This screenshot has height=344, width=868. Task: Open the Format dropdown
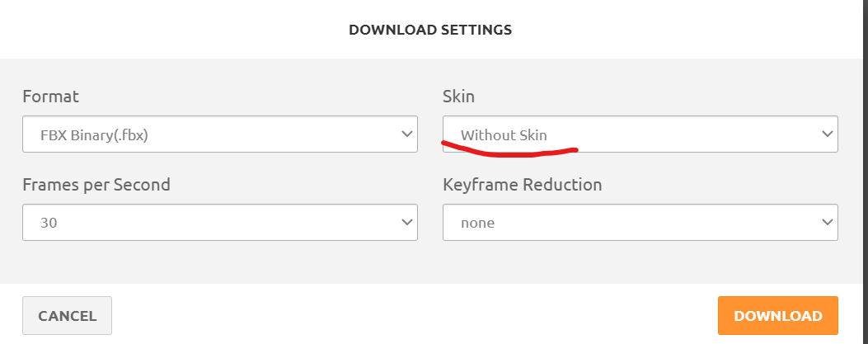(219, 134)
